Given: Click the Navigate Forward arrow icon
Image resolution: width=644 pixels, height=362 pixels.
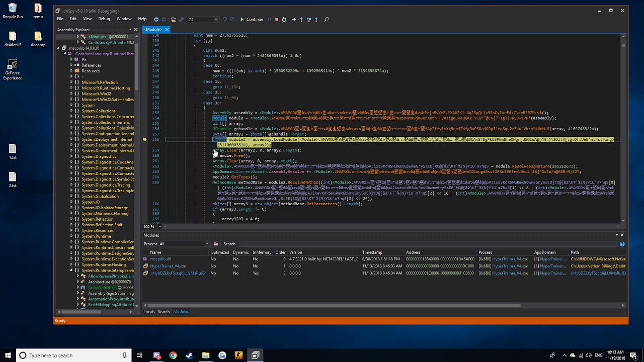Looking at the screenshot, I should click(x=164, y=19).
